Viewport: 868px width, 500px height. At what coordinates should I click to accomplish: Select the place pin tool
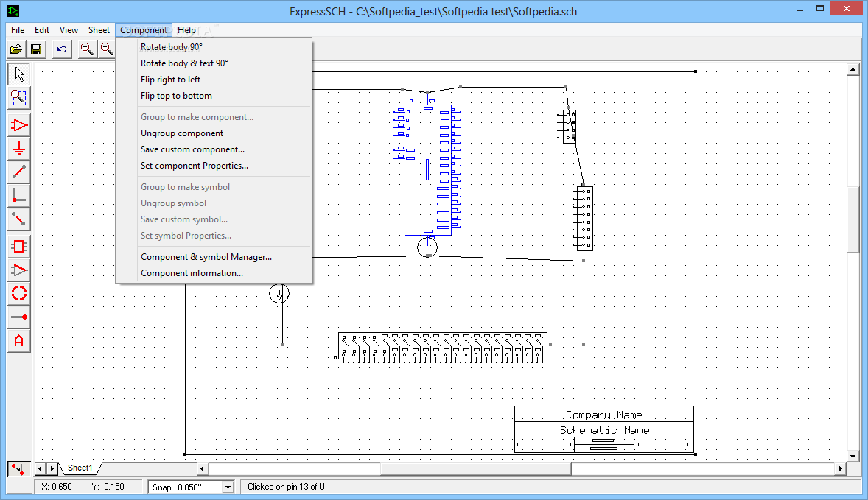point(19,317)
